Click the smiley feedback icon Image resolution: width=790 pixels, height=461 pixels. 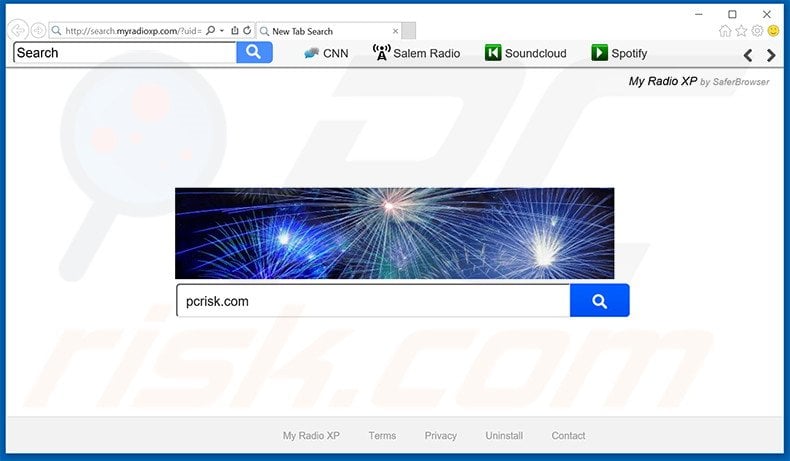click(773, 31)
